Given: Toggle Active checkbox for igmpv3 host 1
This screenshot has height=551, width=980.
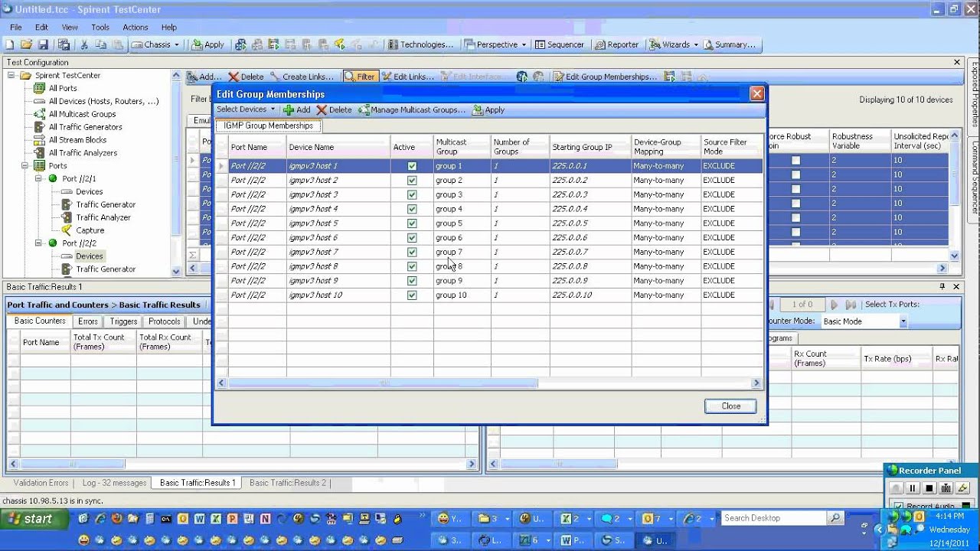Looking at the screenshot, I should click(412, 166).
